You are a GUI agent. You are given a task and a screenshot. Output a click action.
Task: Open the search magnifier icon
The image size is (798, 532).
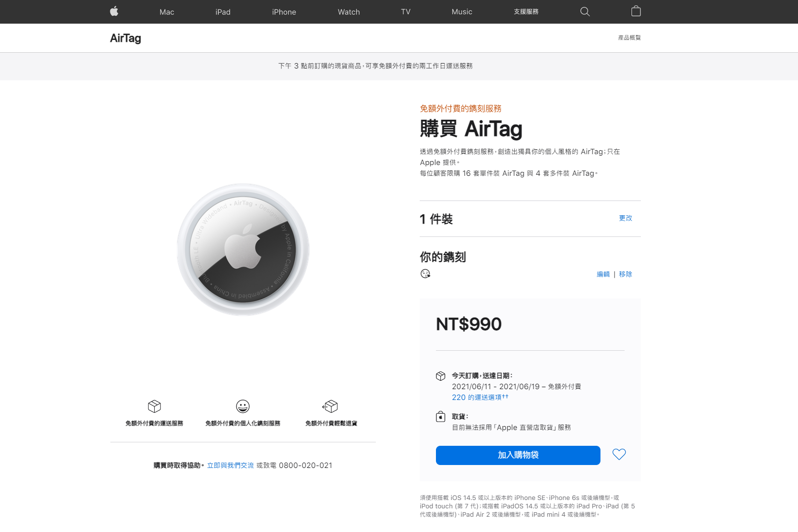(x=585, y=11)
